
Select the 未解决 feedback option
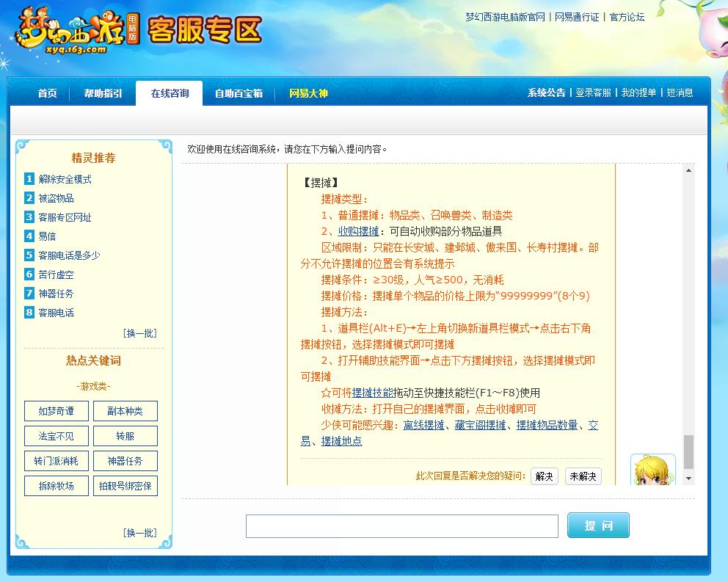coord(583,476)
